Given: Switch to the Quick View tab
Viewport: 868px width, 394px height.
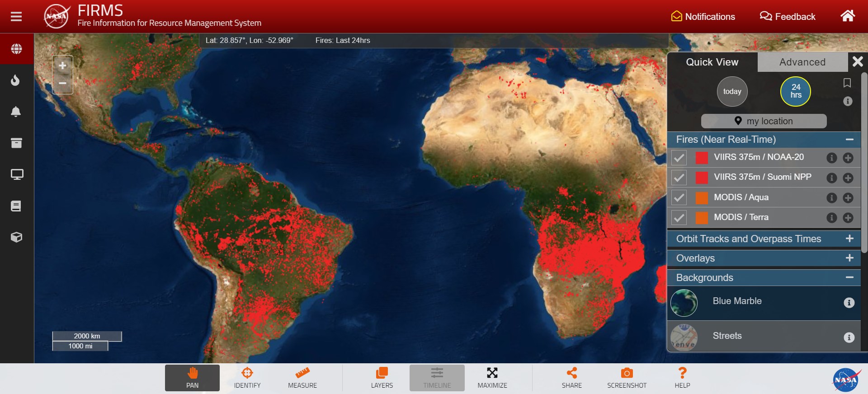Looking at the screenshot, I should tap(712, 62).
